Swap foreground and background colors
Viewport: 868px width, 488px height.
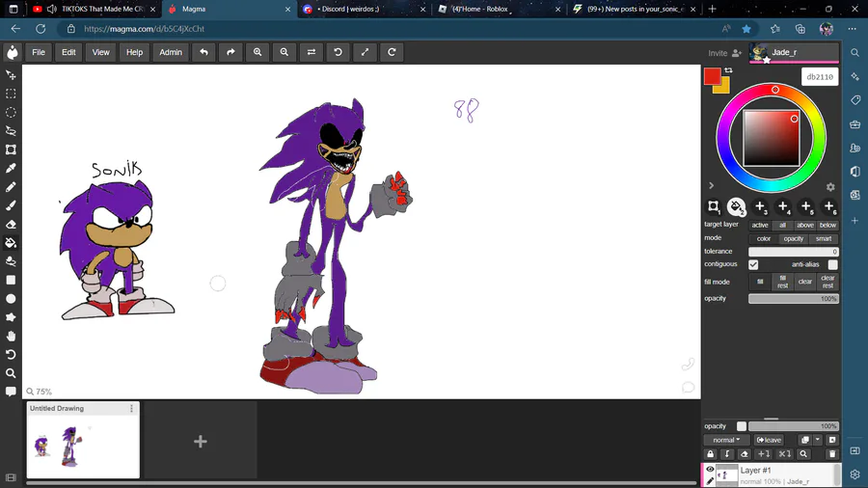(728, 70)
